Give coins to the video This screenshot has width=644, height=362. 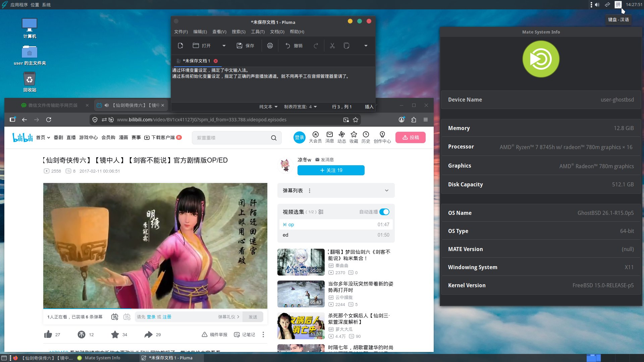82,335
